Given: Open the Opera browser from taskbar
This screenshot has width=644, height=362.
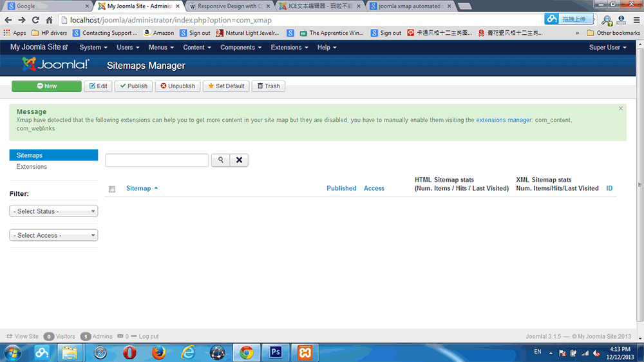Looking at the screenshot, I should click(129, 352).
